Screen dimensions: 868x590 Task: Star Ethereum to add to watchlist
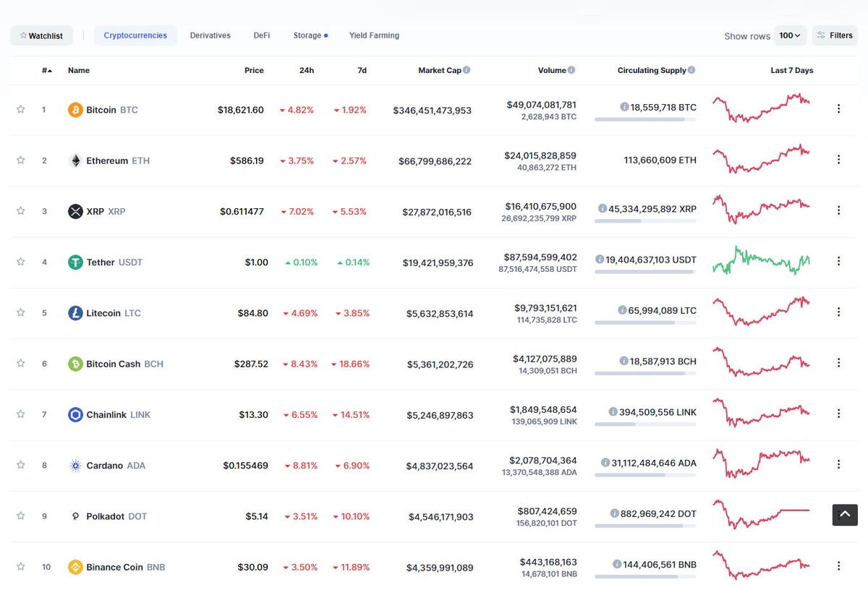[21, 160]
